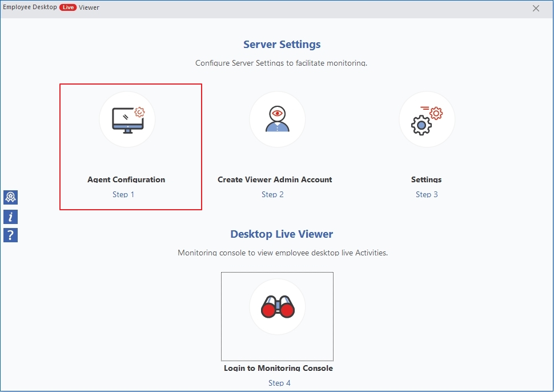Click the Desktop Live Viewer heading
Viewport: 554px width, 392px height.
click(282, 234)
